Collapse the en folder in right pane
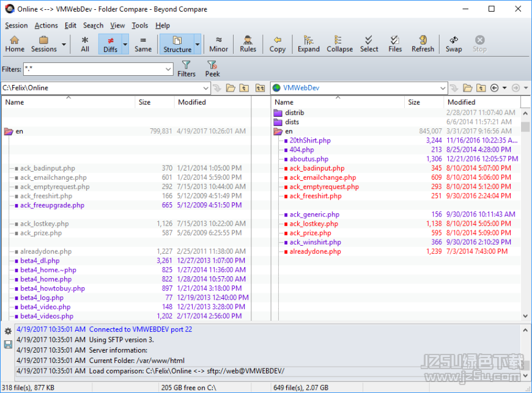Screen dimensions: 532x393 click(278, 131)
